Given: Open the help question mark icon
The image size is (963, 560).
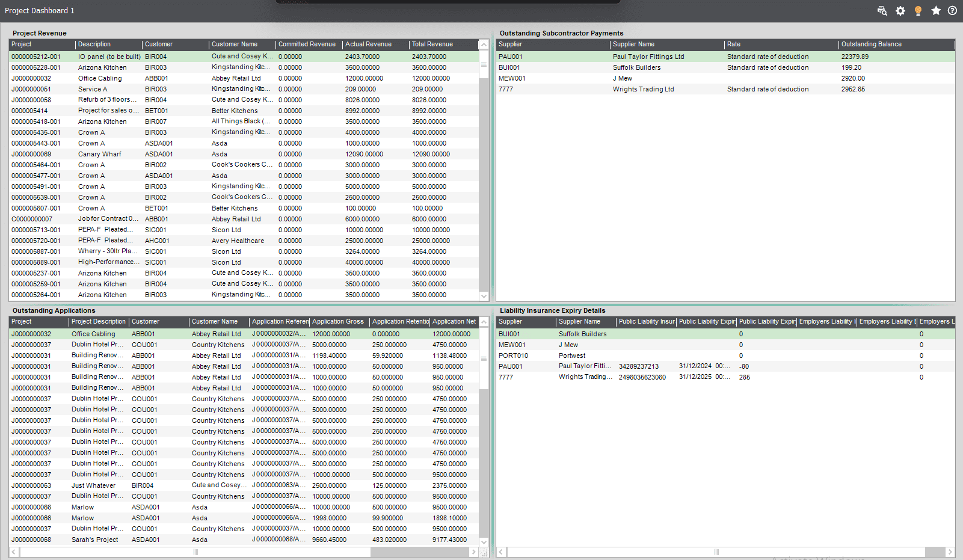Looking at the screenshot, I should point(952,11).
